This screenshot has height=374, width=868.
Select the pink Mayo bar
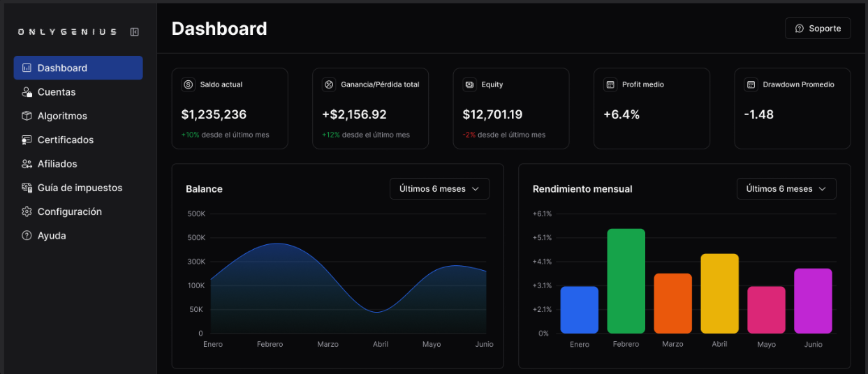(767, 310)
